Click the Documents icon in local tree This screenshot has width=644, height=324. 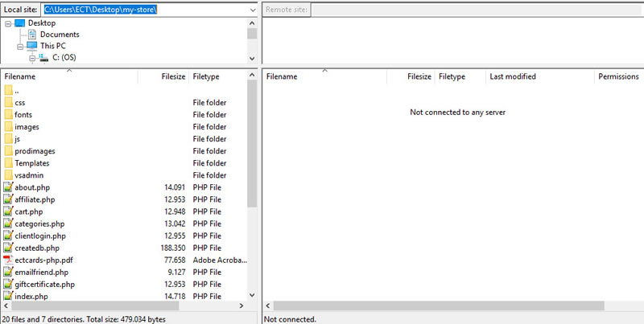pyautogui.click(x=32, y=35)
